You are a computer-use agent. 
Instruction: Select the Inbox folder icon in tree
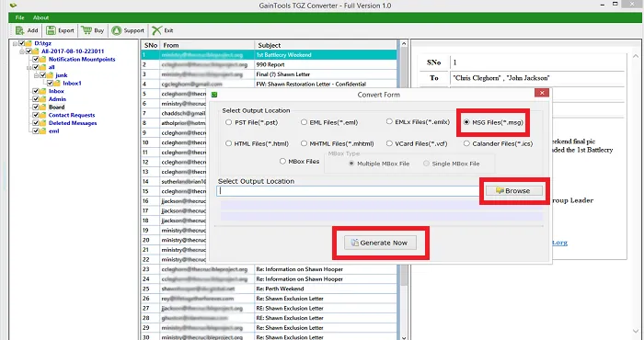click(42, 91)
